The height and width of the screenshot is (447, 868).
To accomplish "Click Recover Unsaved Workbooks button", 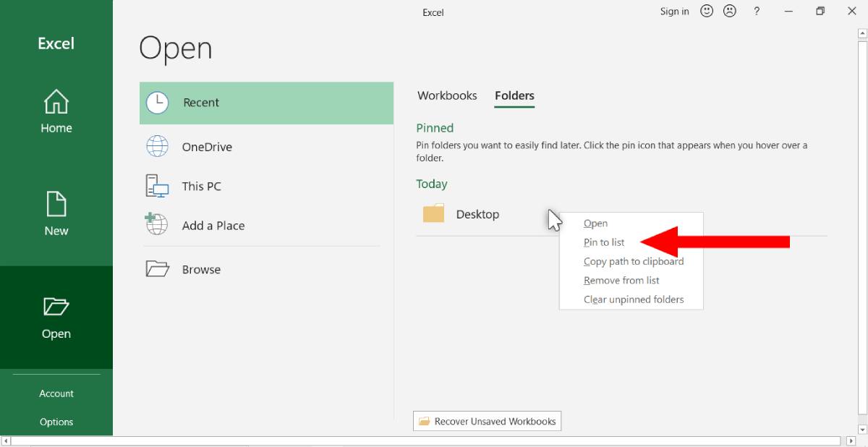I will click(487, 421).
